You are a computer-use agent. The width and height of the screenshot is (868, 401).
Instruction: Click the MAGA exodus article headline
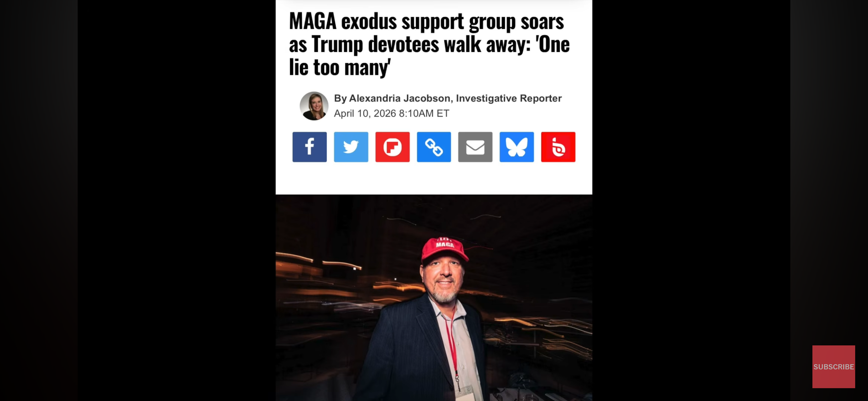pos(429,44)
